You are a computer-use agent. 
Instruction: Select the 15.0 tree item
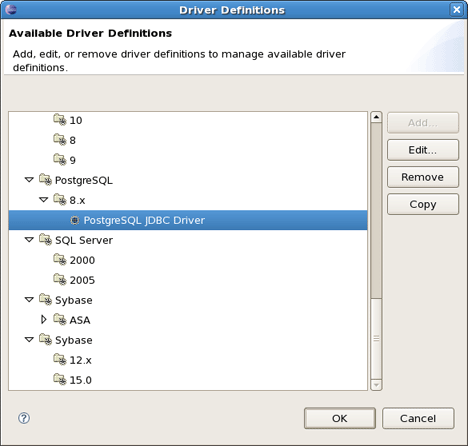[80, 380]
